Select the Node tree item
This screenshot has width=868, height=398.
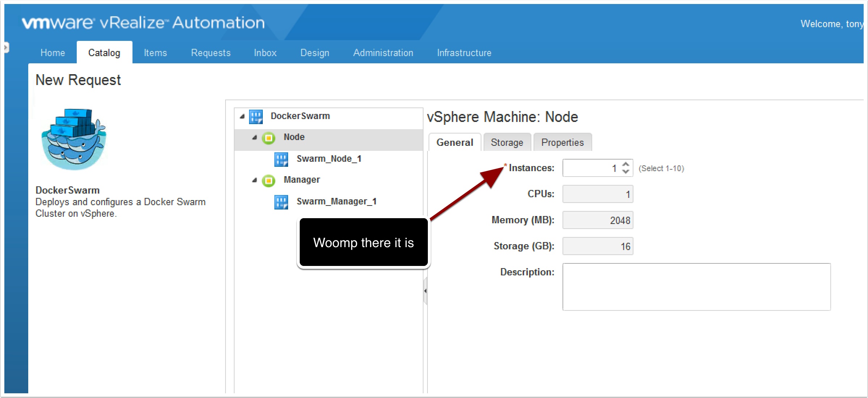294,137
